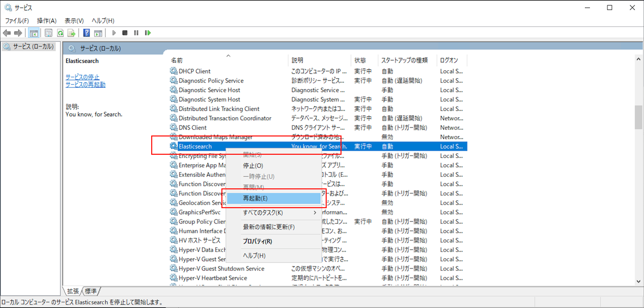Expand the すべてのタスク(K) context submenu
Viewport: 644px width, 308px height.
pyautogui.click(x=262, y=212)
